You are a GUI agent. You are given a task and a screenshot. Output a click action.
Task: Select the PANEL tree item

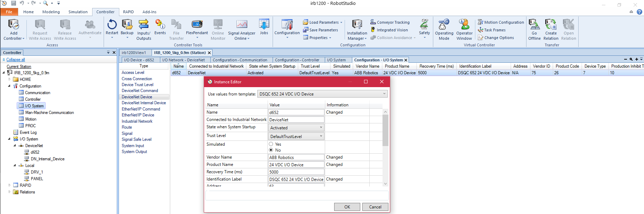[x=37, y=179]
